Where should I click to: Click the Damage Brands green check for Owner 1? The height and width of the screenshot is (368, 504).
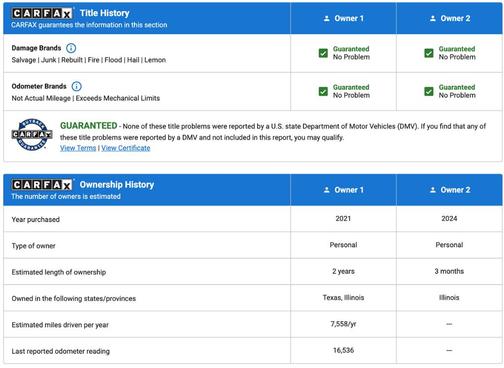click(323, 53)
